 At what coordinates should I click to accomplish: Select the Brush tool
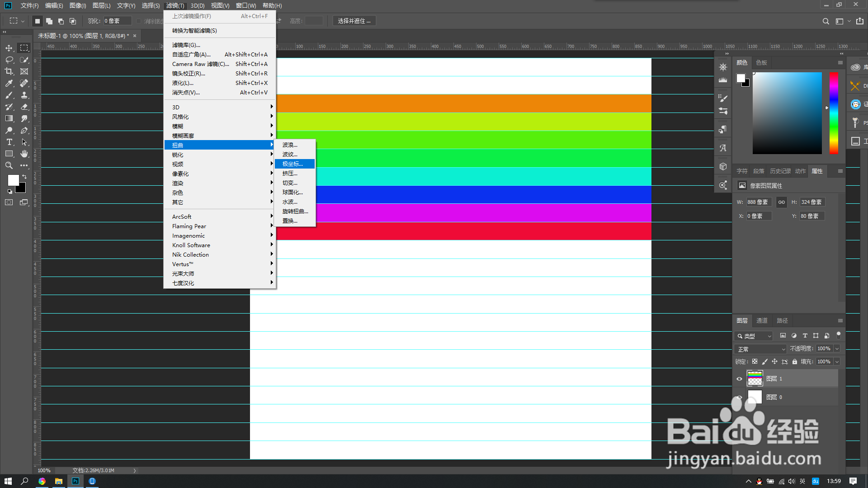(x=9, y=95)
